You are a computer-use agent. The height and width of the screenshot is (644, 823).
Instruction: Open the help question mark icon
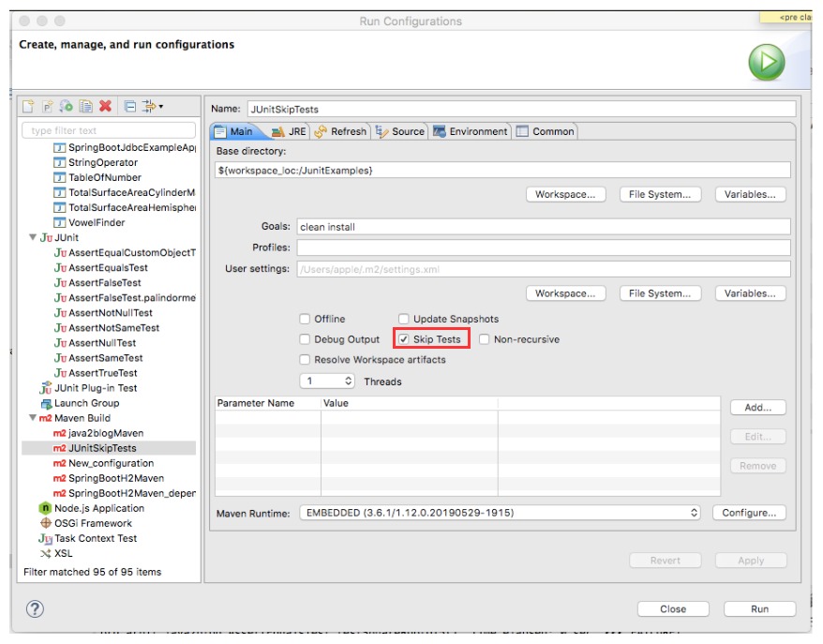click(x=36, y=608)
